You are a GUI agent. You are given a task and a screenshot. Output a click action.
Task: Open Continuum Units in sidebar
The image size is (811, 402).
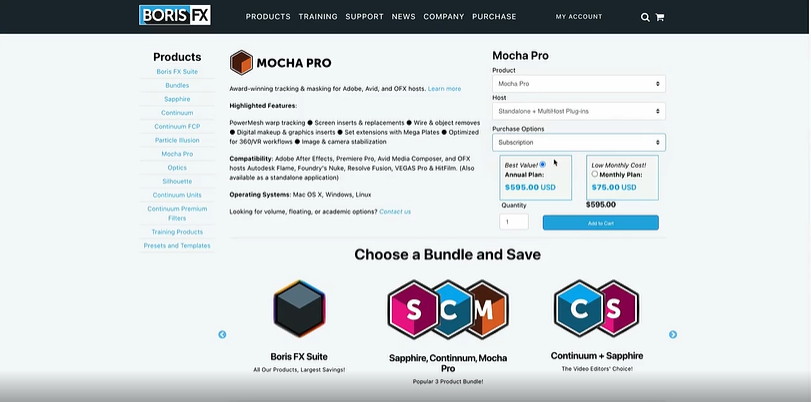tap(177, 195)
